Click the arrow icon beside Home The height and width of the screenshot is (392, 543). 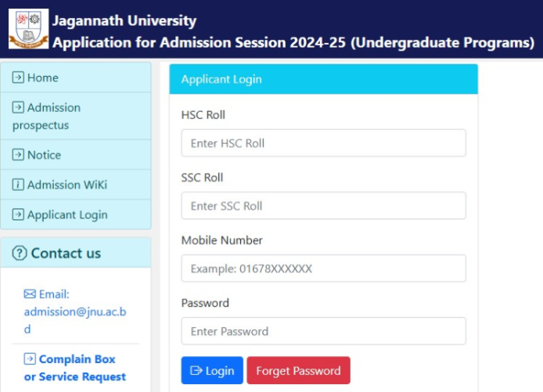[x=18, y=77]
